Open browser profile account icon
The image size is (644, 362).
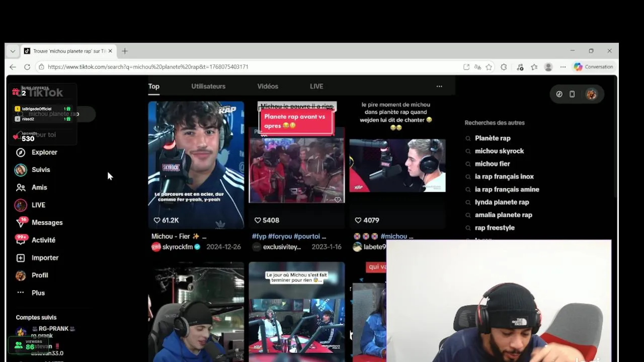pos(548,67)
